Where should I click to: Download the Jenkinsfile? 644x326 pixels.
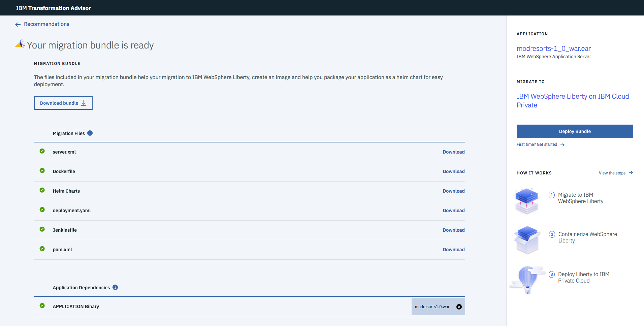coord(454,230)
